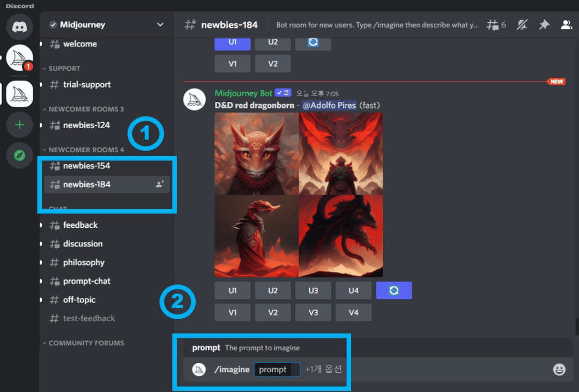Click the +1 options text in command bar

click(323, 369)
